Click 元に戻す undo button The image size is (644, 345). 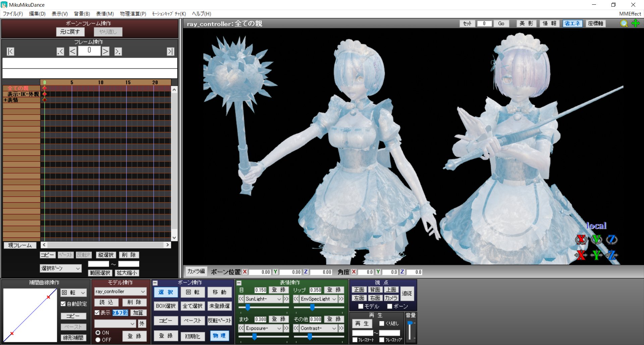70,32
